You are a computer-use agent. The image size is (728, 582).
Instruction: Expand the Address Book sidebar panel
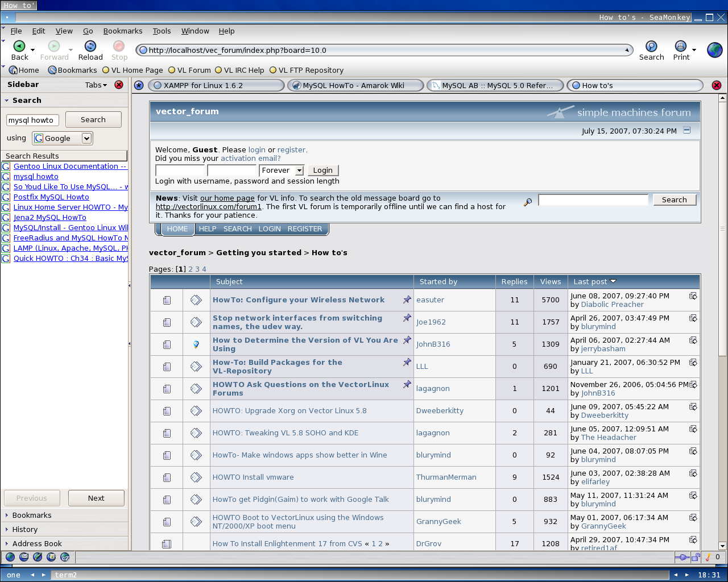pyautogui.click(x=37, y=543)
